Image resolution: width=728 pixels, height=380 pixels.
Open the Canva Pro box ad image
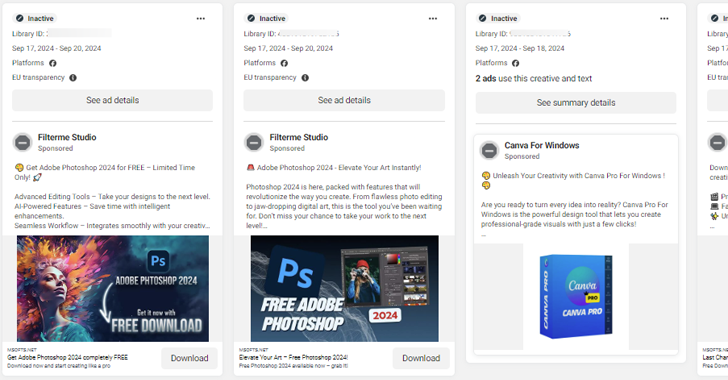[x=576, y=296]
